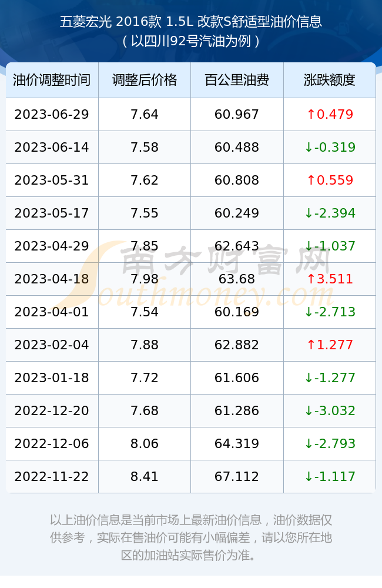This screenshot has height=588, width=382.
Task: Click the green down -3.032 change value
Action: [x=330, y=410]
